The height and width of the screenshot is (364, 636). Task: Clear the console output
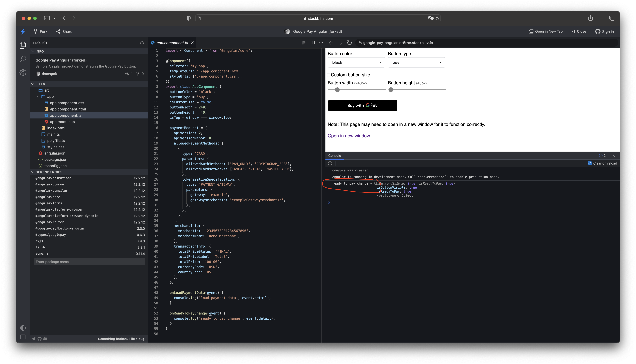coord(330,164)
